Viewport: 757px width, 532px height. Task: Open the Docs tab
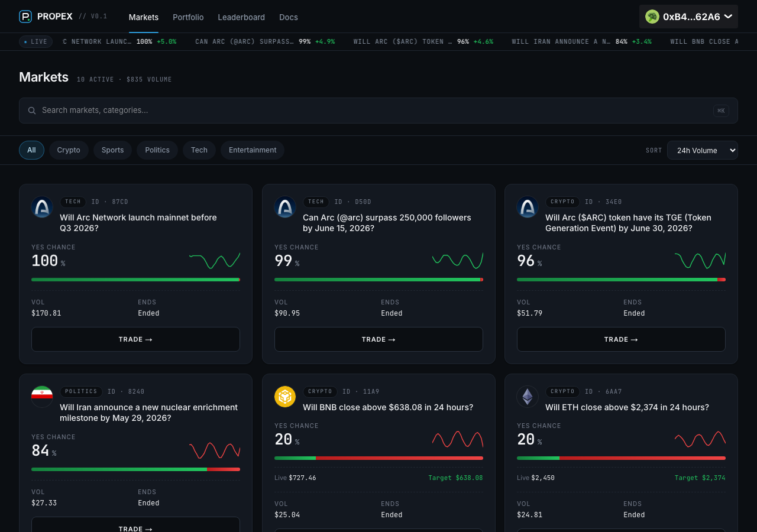point(289,17)
